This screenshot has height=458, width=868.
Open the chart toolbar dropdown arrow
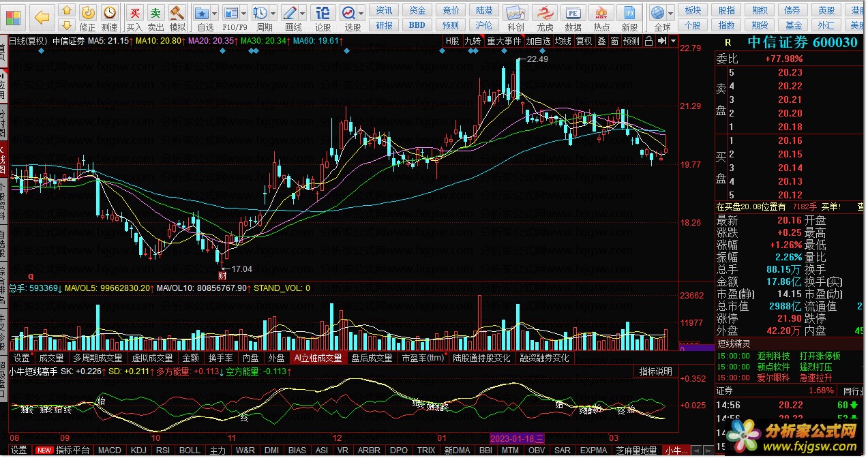[674, 41]
